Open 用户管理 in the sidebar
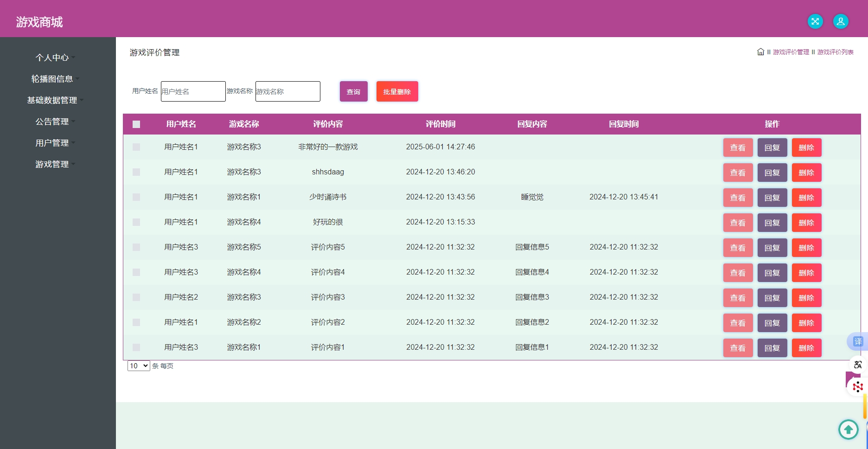The width and height of the screenshot is (868, 449). coord(52,143)
